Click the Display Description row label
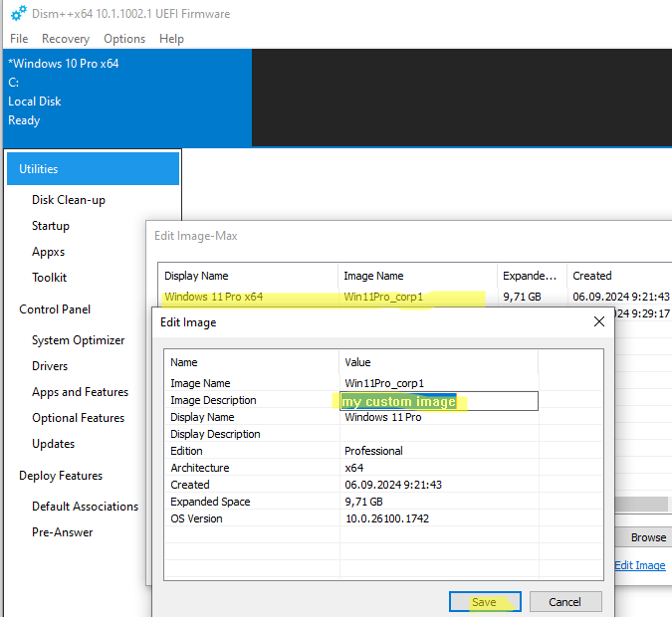 click(215, 434)
